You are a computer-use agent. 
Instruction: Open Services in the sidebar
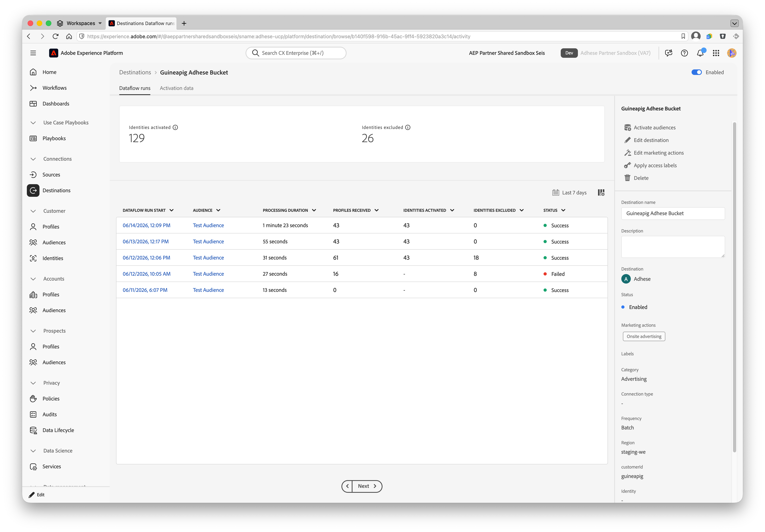pos(52,466)
